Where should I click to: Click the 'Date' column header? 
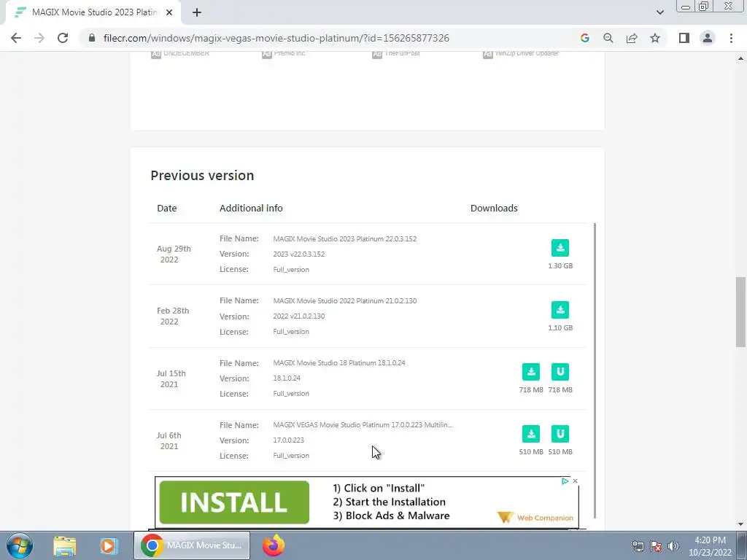(167, 208)
